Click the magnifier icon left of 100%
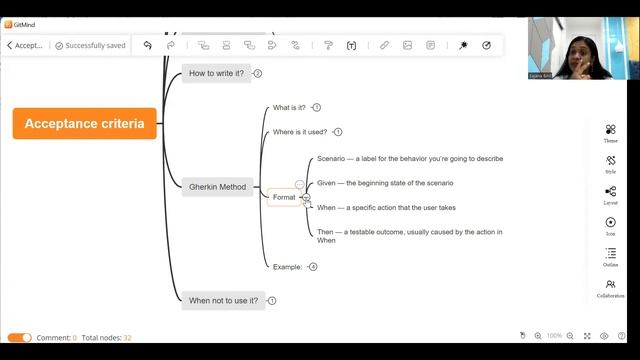Image resolution: width=640 pixels, height=360 pixels. 538,336
